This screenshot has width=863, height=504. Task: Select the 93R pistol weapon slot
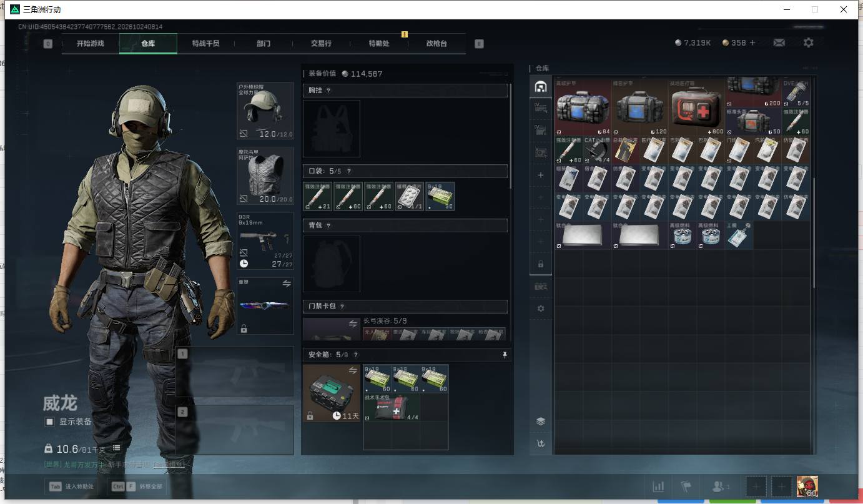pyautogui.click(x=265, y=242)
